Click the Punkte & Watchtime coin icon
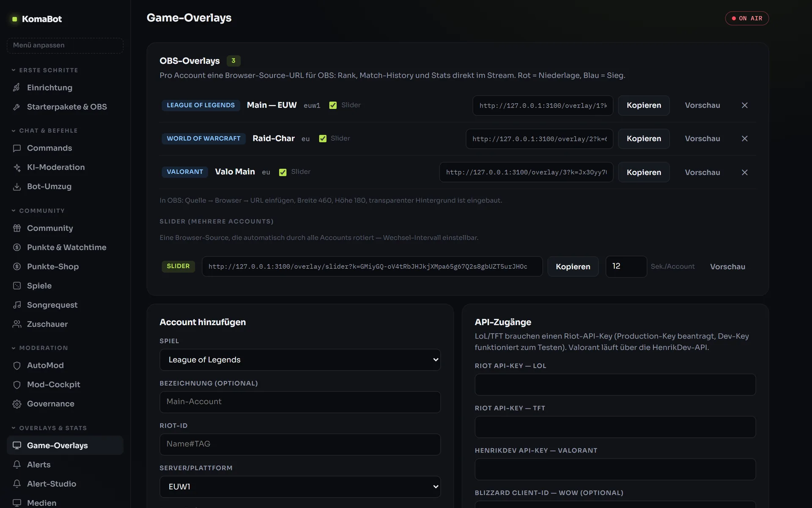This screenshot has width=812, height=508. 17,247
